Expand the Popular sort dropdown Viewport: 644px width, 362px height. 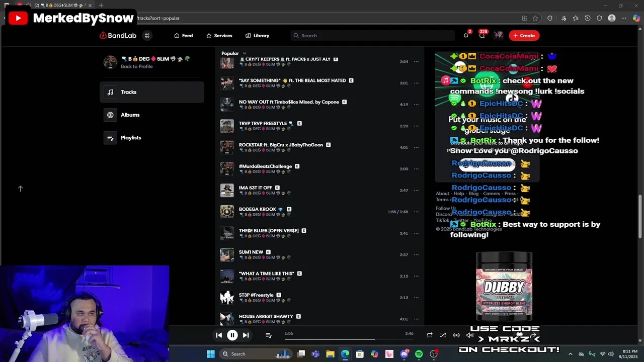(x=234, y=53)
